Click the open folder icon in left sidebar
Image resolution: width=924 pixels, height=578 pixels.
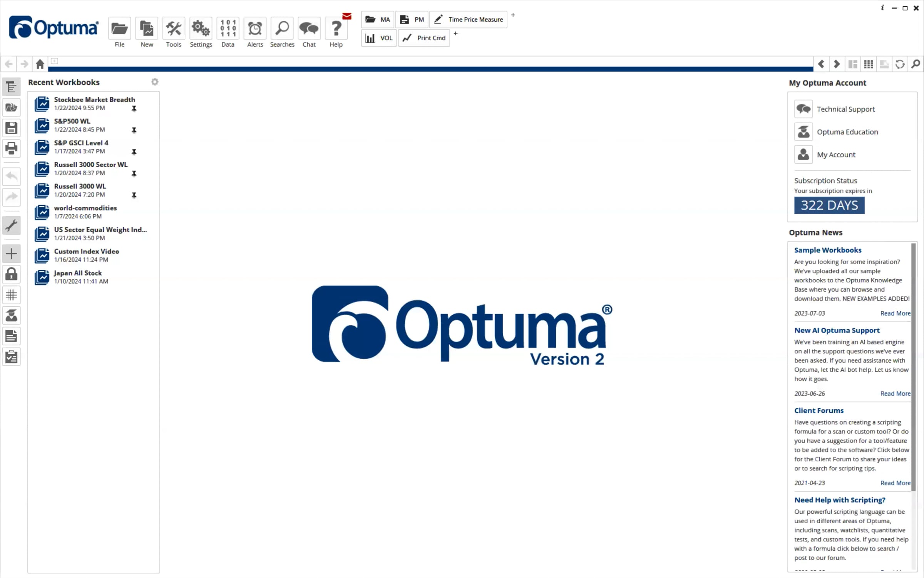pos(11,107)
